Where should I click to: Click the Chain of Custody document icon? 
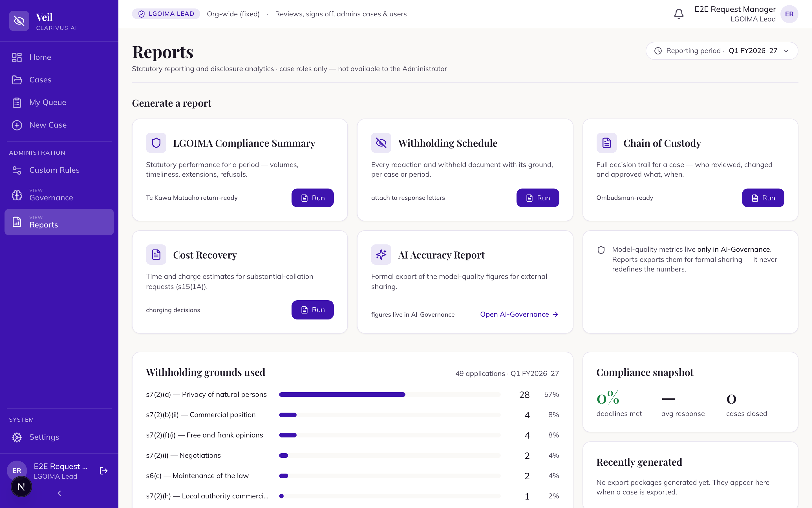606,143
